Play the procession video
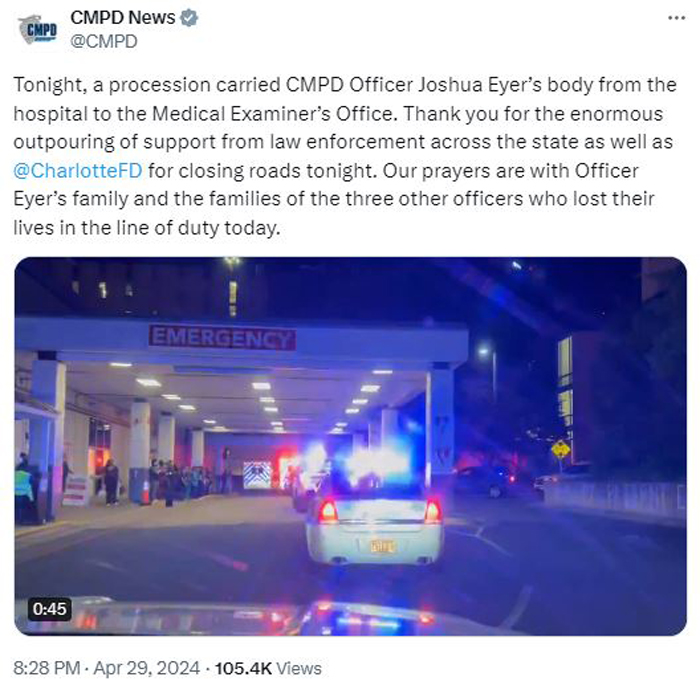Viewport: 700px width, 681px height. [x=350, y=446]
